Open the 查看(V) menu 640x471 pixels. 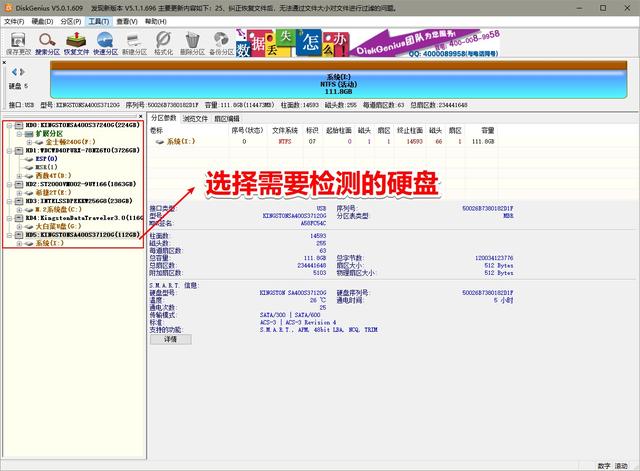click(127, 21)
